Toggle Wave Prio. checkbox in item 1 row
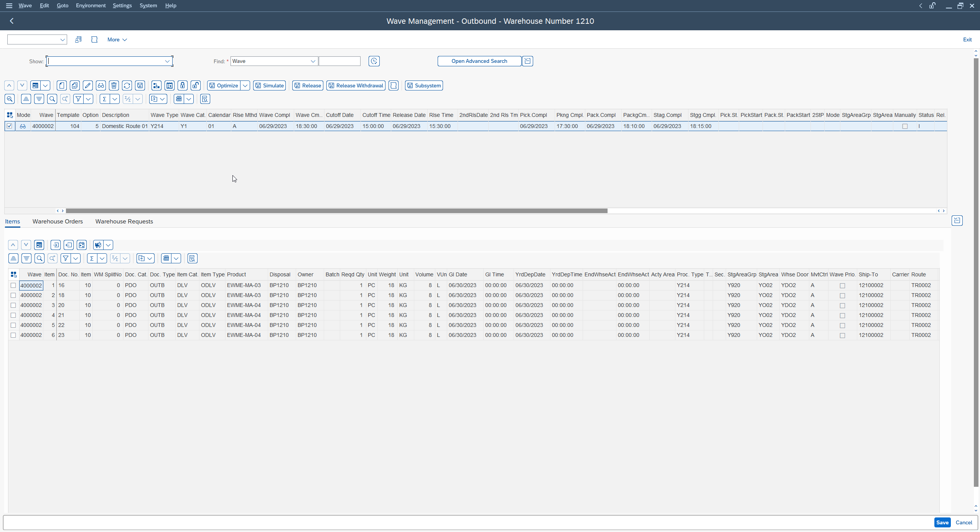Screen dimensions: 980x532 pos(842,286)
